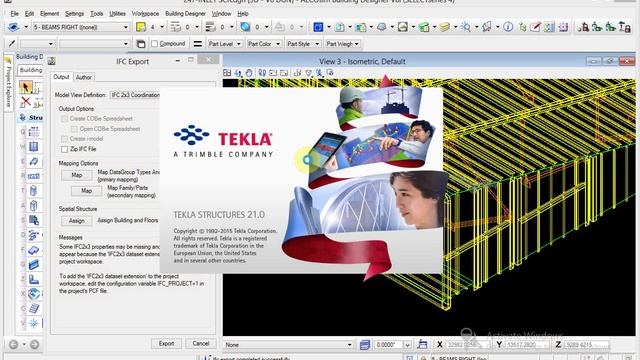Image resolution: width=640 pixels, height=360 pixels.
Task: Open the Part Style dropdown
Action: [302, 44]
